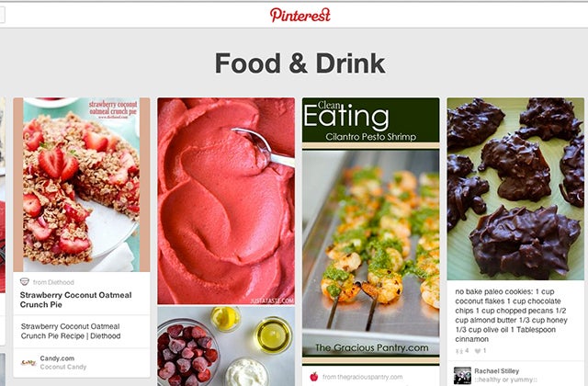Open the frozen strawberries ingredients pin image
The image size is (588, 386).
226,346
